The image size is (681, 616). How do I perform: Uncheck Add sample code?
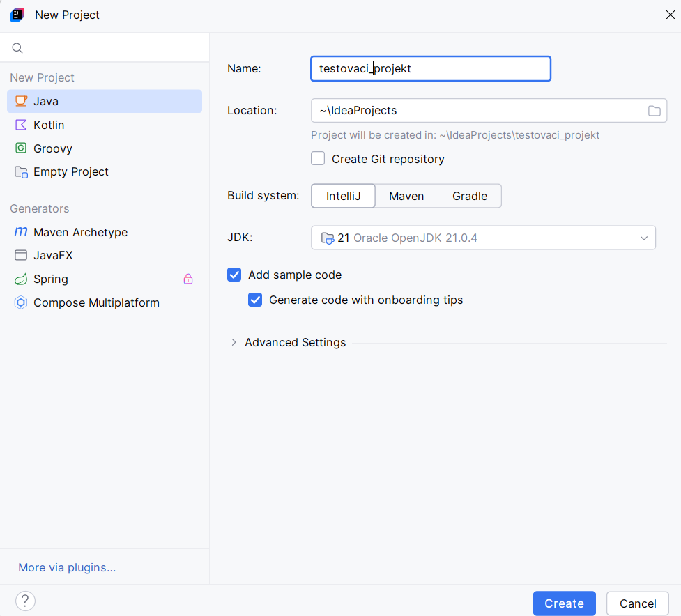[x=234, y=275]
